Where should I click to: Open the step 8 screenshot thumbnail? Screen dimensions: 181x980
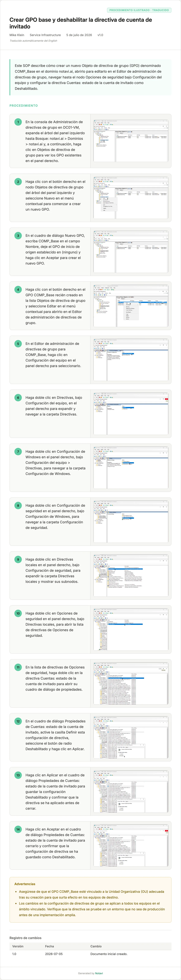(131, 522)
